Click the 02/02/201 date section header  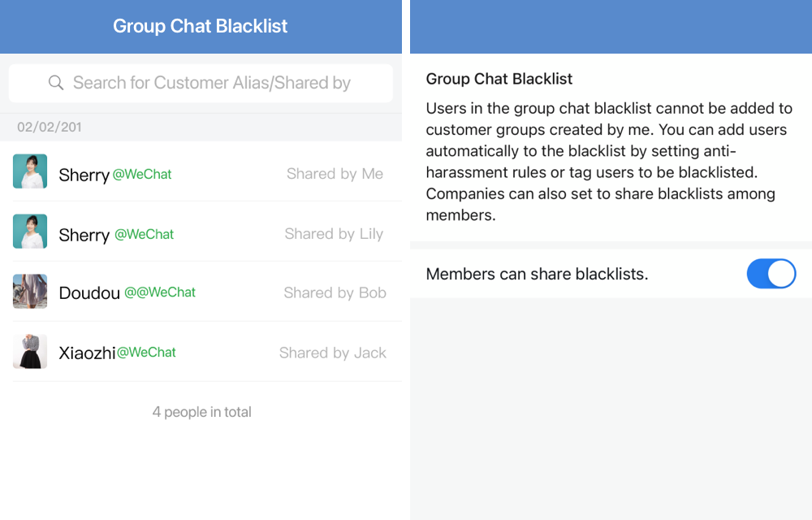click(50, 128)
